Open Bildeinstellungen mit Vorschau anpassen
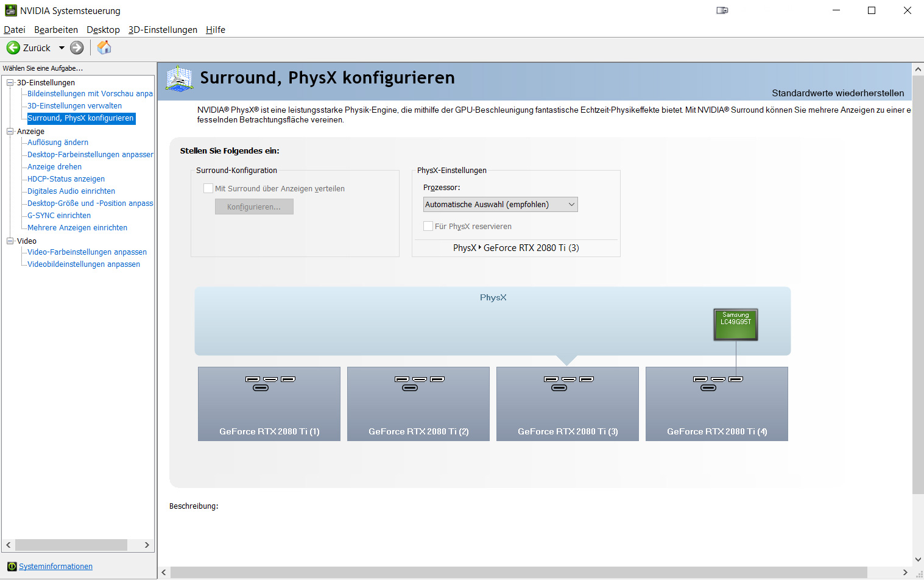This screenshot has height=580, width=924. pyautogui.click(x=90, y=94)
